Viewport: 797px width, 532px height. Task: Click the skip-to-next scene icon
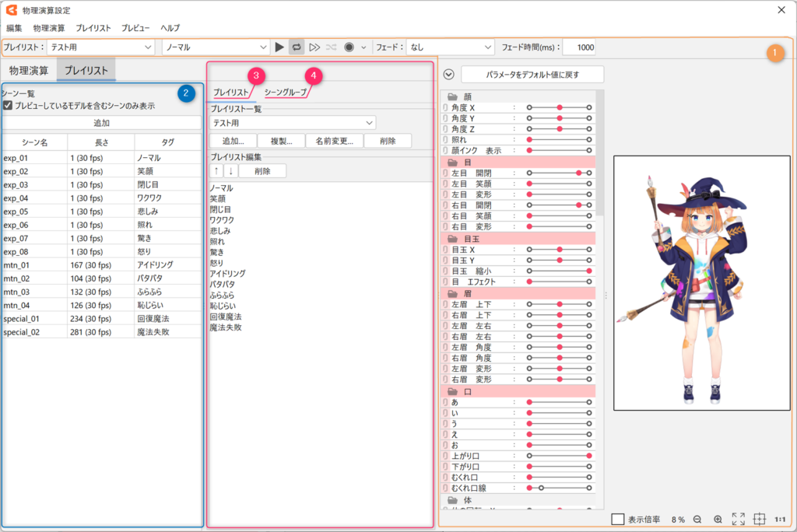[314, 47]
